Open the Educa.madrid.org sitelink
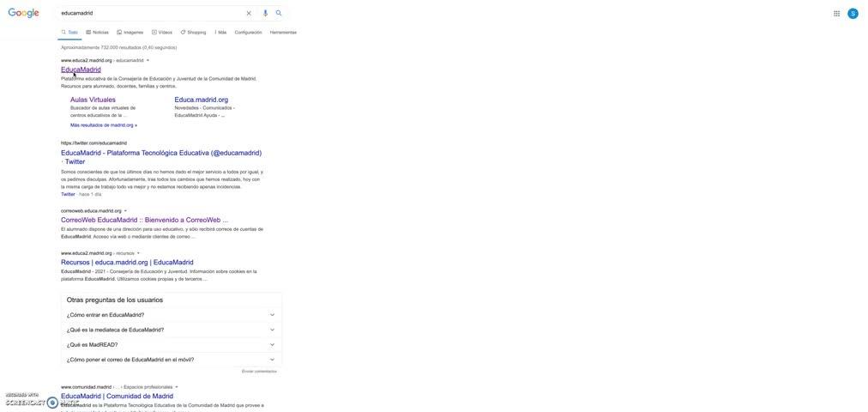This screenshot has height=412, width=868. 202,100
